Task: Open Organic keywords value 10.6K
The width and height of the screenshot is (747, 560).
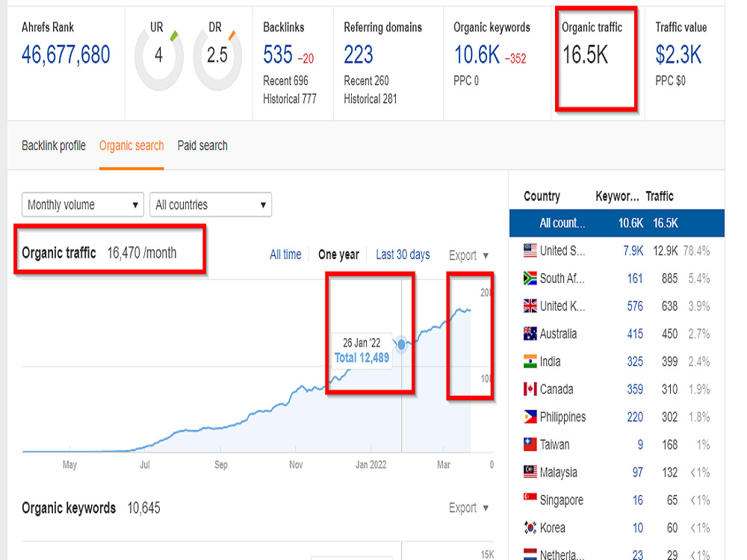Action: click(477, 55)
